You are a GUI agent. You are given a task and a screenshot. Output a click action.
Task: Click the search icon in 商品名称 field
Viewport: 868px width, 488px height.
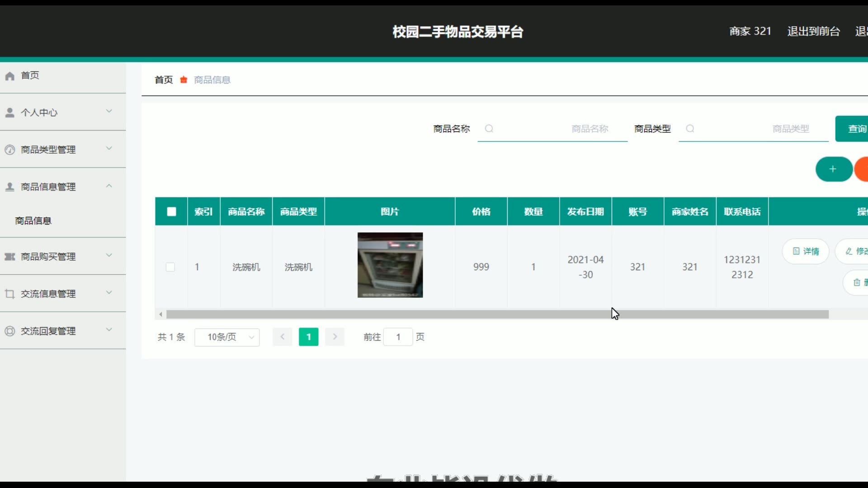tap(489, 129)
